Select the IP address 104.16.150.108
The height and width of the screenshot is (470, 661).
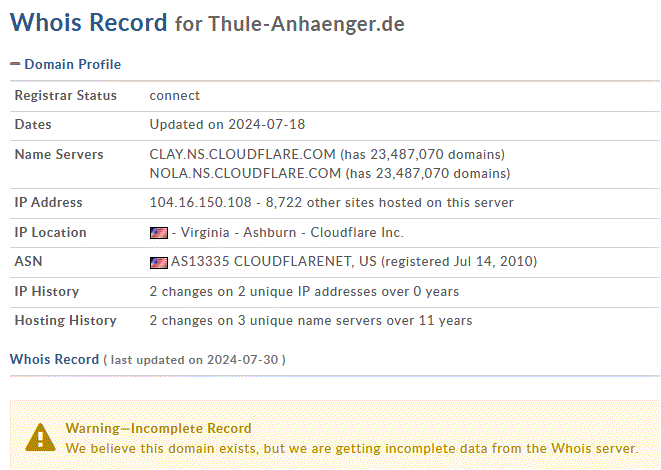[200, 202]
